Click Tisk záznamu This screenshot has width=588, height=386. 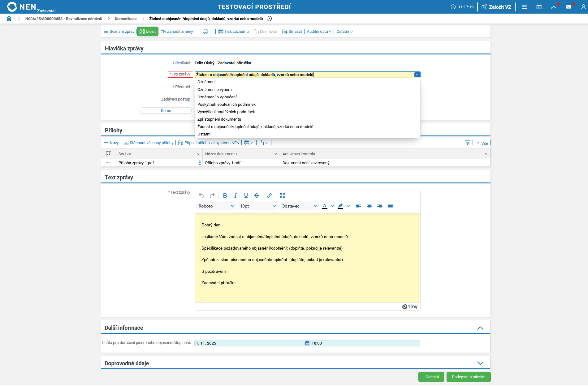233,32
